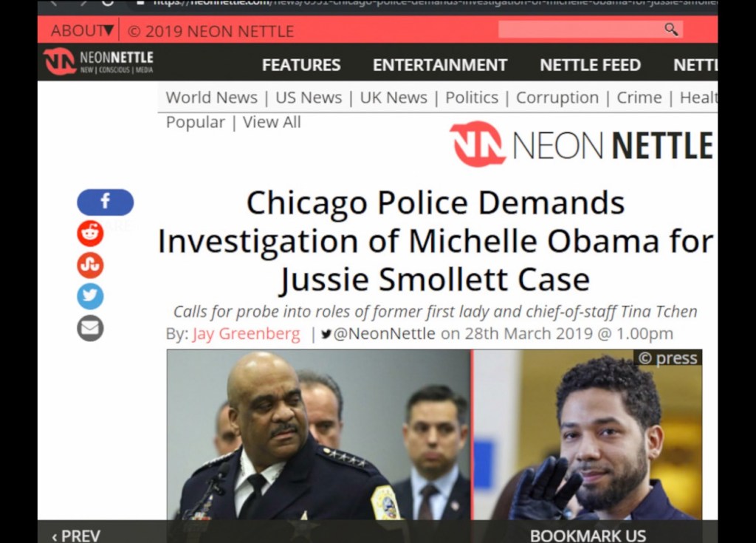Open author Jay Greenberg's page

[x=246, y=333]
